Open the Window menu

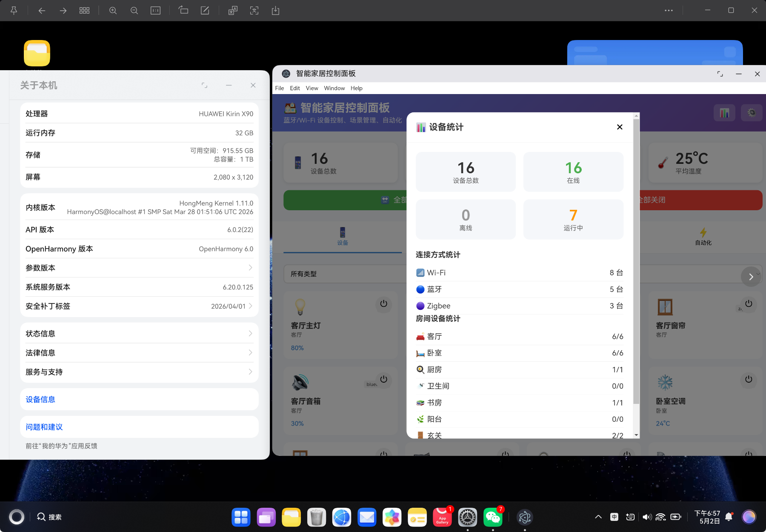334,88
